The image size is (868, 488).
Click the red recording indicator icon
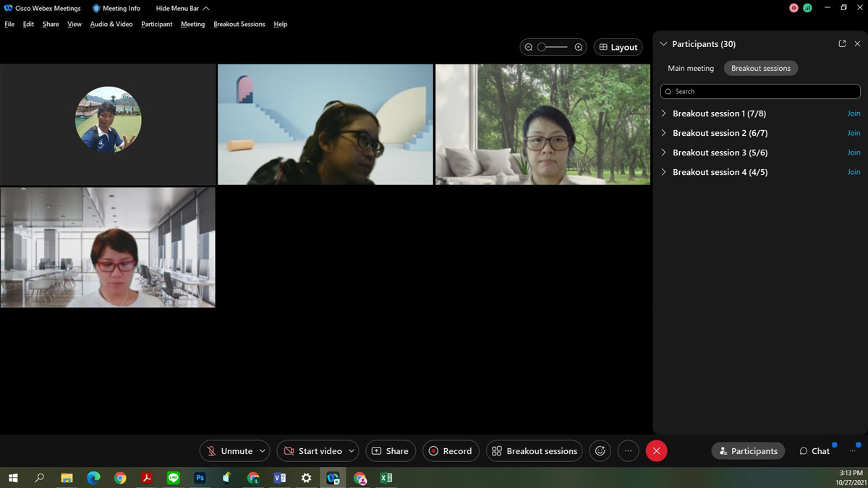793,8
